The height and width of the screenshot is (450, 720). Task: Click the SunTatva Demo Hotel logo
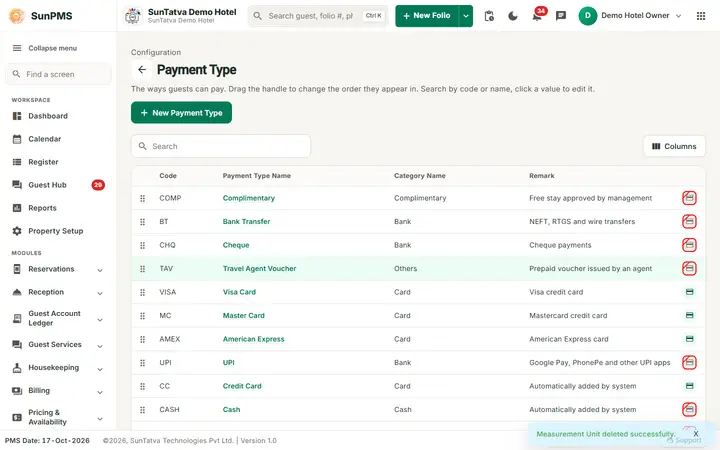pos(133,16)
